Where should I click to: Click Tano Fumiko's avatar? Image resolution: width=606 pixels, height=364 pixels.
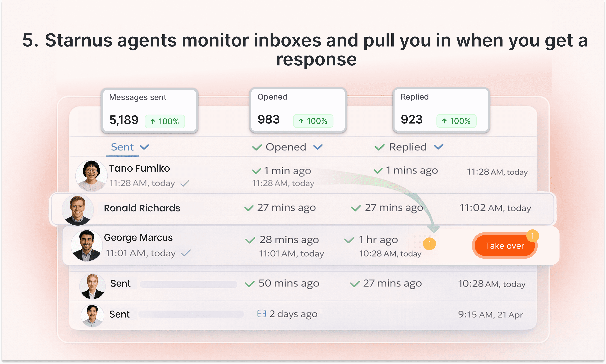[91, 176]
